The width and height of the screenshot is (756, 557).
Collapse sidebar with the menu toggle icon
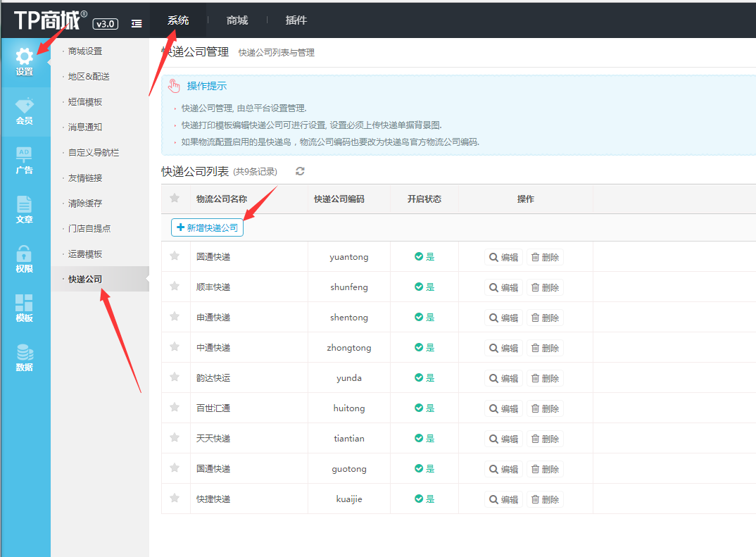[x=137, y=23]
